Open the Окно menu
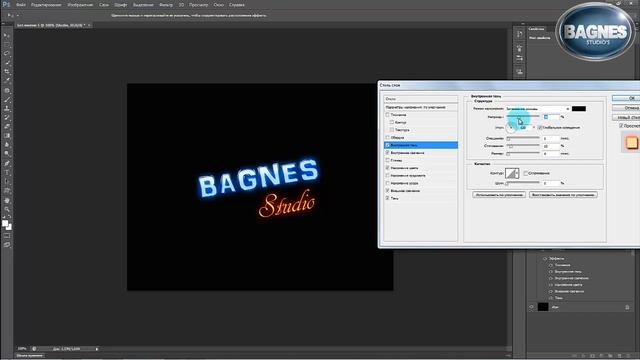The height and width of the screenshot is (360, 640). point(218,5)
